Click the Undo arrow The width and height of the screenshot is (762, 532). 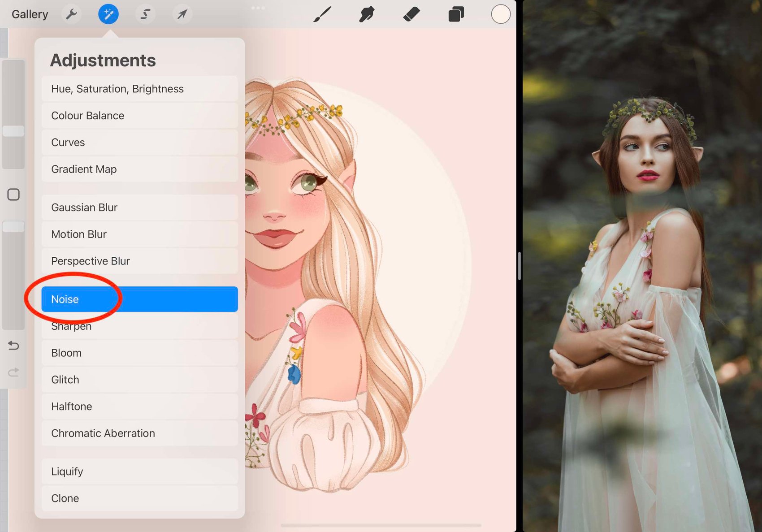tap(13, 346)
